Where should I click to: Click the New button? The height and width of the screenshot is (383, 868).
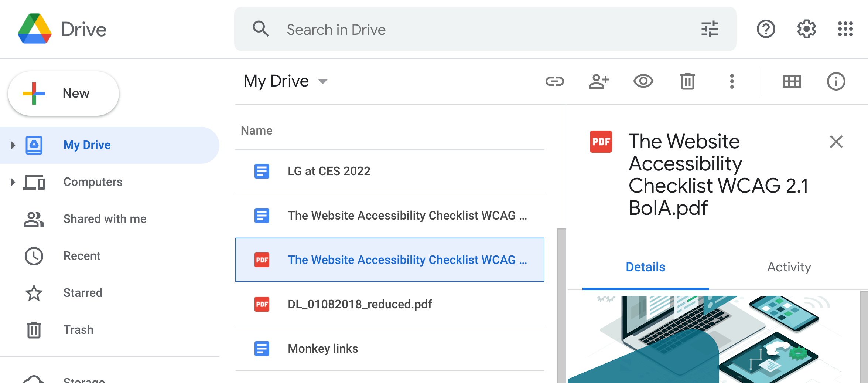pyautogui.click(x=64, y=93)
